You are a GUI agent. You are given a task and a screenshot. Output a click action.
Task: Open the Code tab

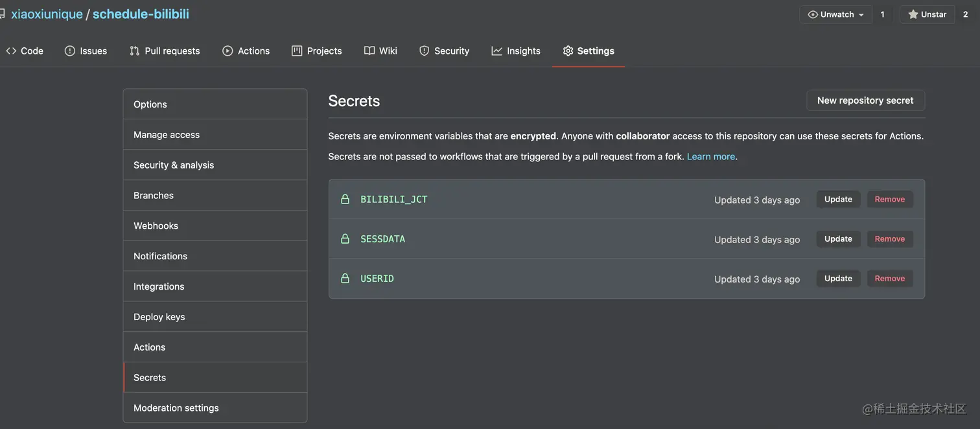click(x=25, y=51)
